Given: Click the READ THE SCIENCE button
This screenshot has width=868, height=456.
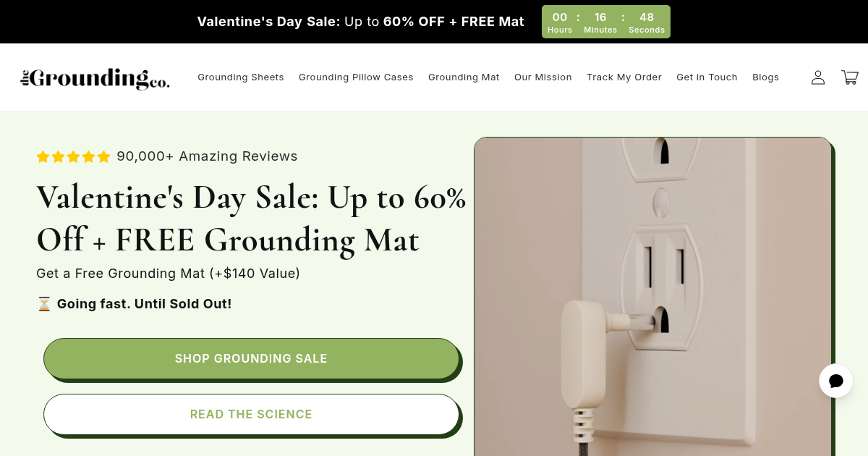Looking at the screenshot, I should pos(251,414).
